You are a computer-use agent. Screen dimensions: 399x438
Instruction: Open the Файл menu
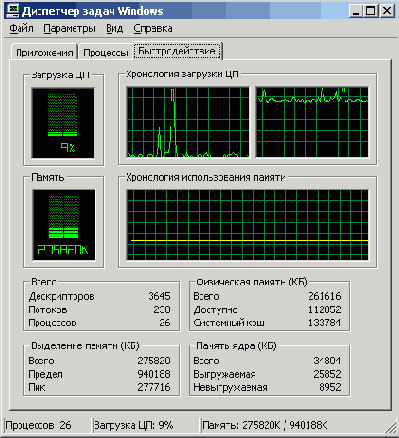21,29
